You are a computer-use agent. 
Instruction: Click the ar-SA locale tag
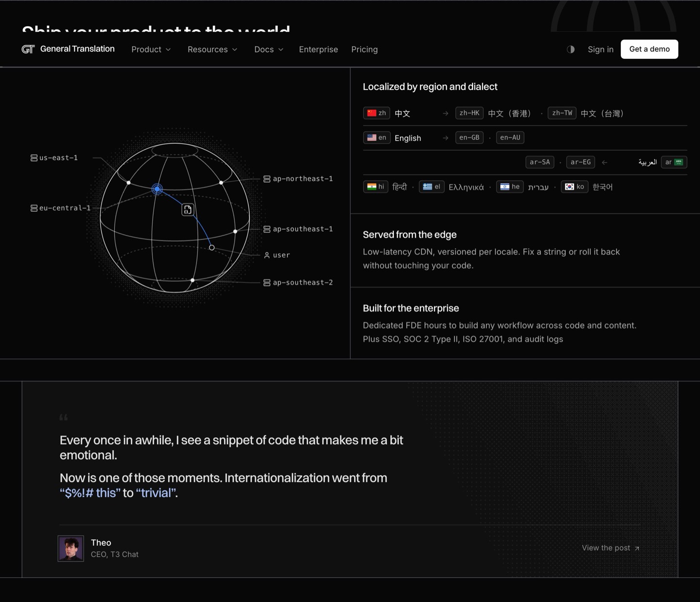pyautogui.click(x=540, y=162)
